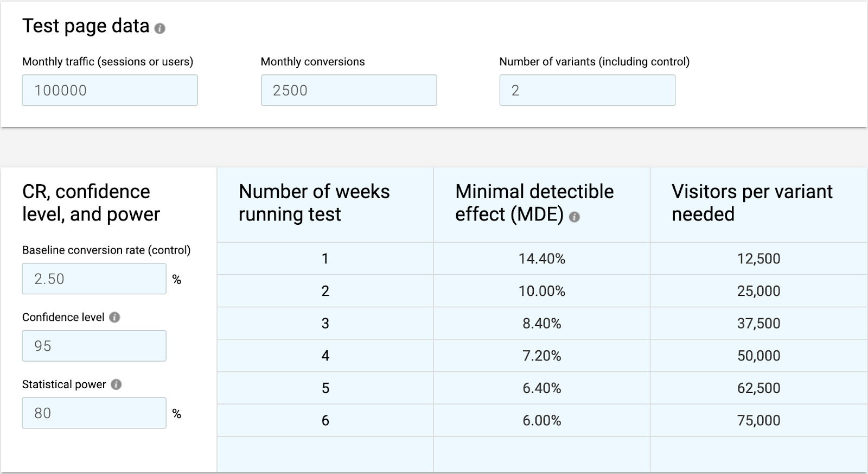
Task: Click the 12,500 visitors per variant value
Action: tap(758, 259)
